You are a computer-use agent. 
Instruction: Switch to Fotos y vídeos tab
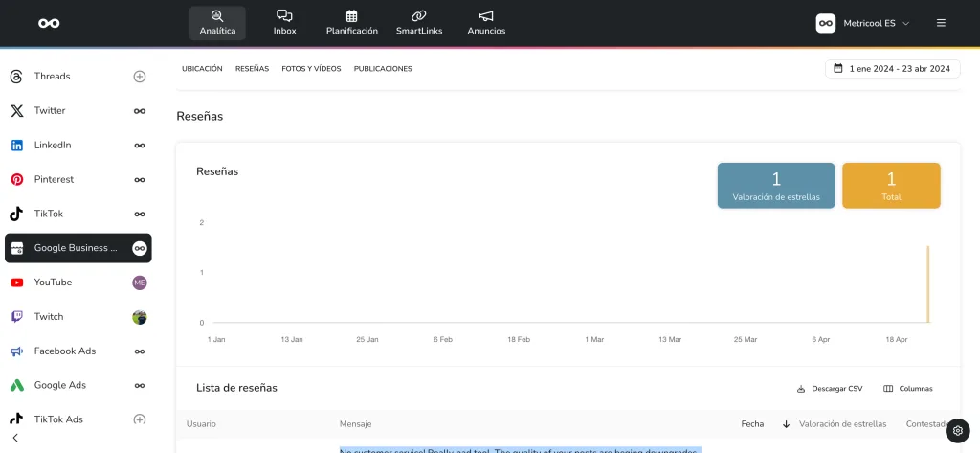311,69
